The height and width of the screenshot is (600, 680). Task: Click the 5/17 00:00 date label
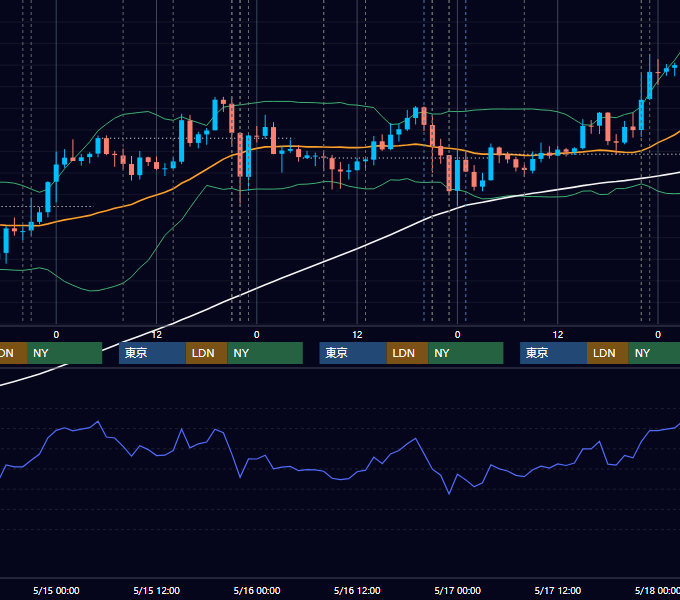(x=458, y=590)
